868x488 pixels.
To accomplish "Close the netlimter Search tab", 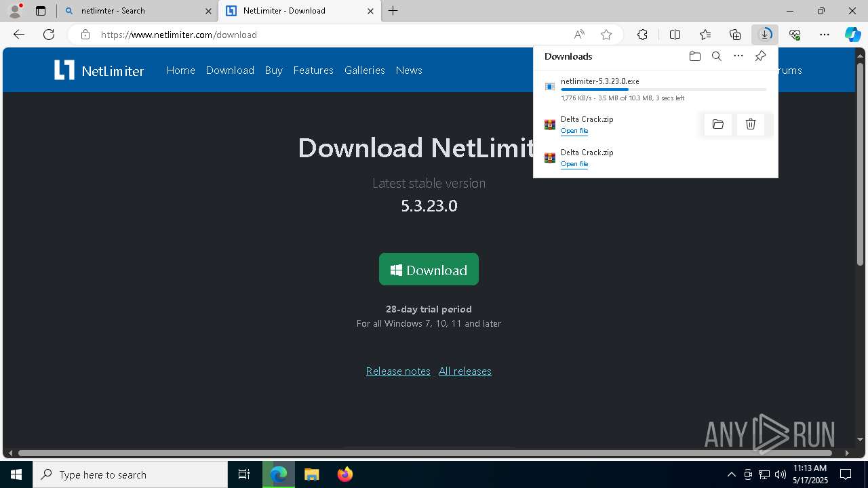I will 208,11.
